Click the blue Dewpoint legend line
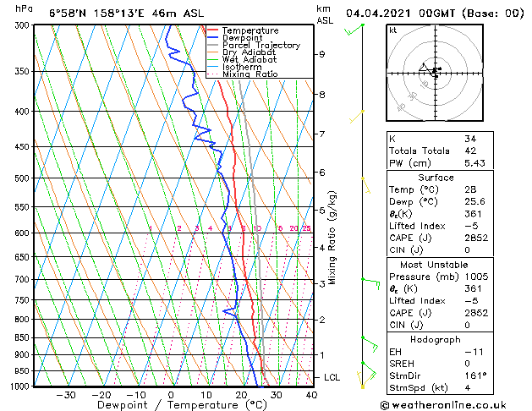Screen dimensions: 532x411 [212, 38]
